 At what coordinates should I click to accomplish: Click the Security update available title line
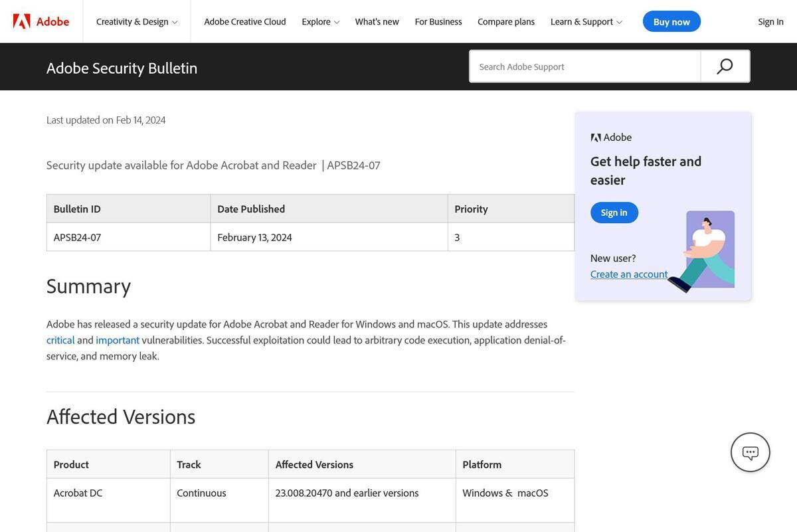point(213,165)
